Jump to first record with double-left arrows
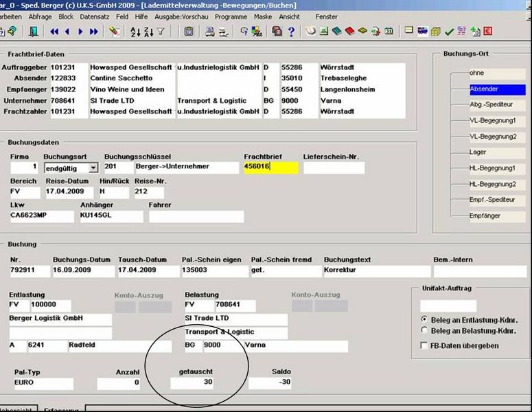The width and height of the screenshot is (532, 412). (54, 32)
